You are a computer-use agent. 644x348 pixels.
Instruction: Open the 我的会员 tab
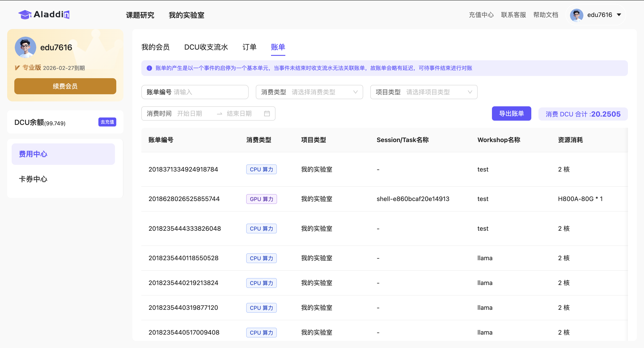coord(155,47)
